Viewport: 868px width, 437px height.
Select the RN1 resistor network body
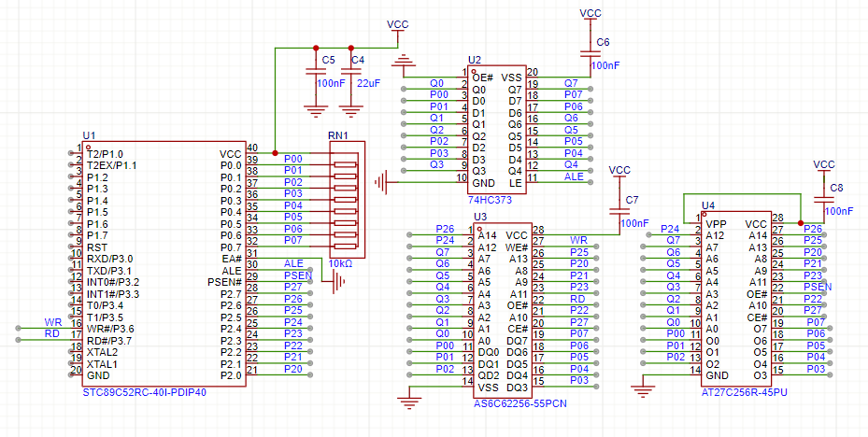click(347, 200)
